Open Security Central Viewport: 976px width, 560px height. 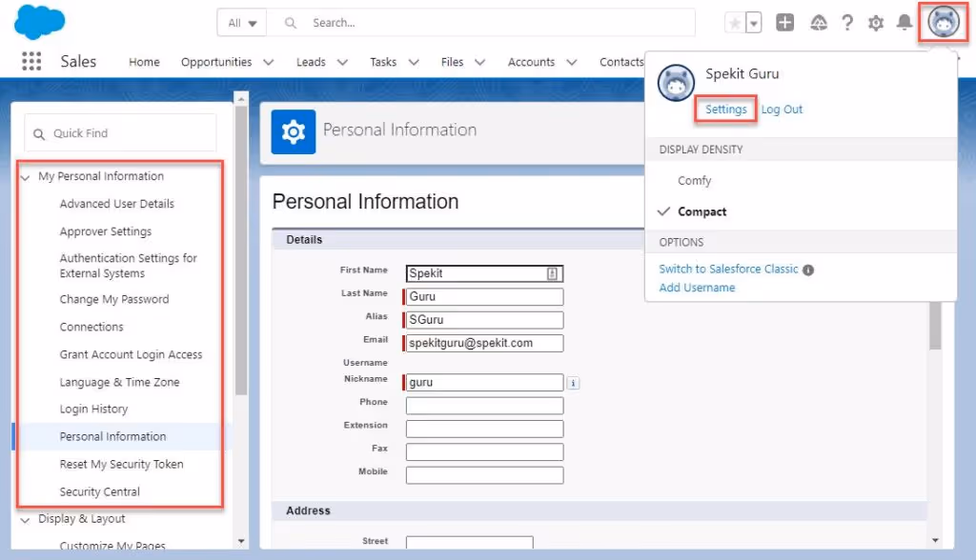coord(99,491)
